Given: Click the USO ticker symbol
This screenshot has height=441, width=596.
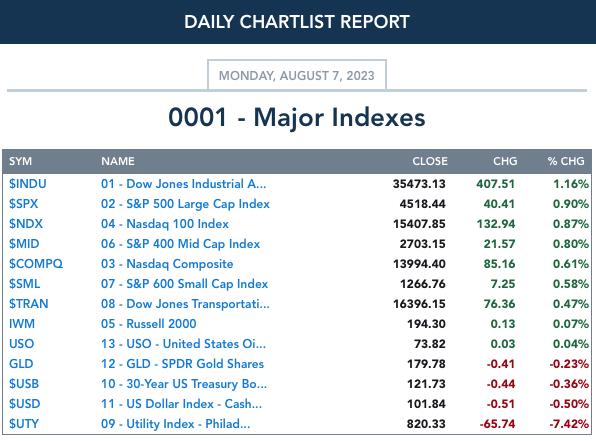Looking at the screenshot, I should pos(22,344).
